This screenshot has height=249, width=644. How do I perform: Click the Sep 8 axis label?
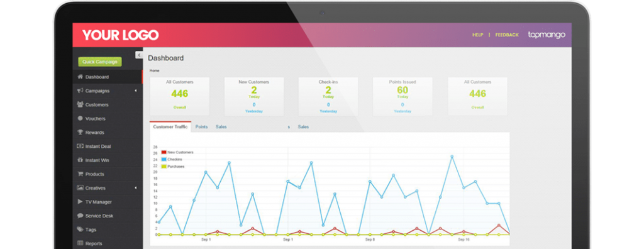[370, 239]
